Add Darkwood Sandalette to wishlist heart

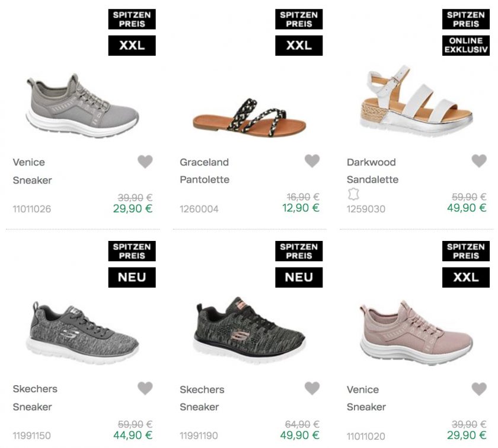click(x=479, y=161)
